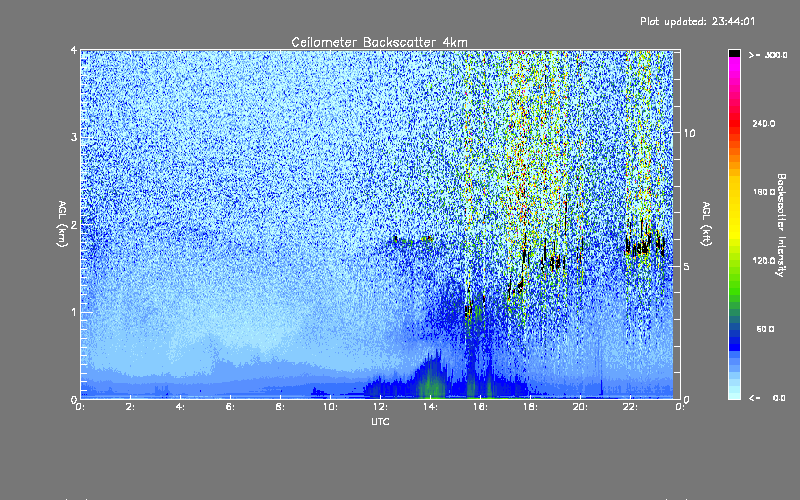This screenshot has width=800, height=500.
Task: Click the 'Plot updated: 23:44:01' timestamp
Action: point(697,21)
